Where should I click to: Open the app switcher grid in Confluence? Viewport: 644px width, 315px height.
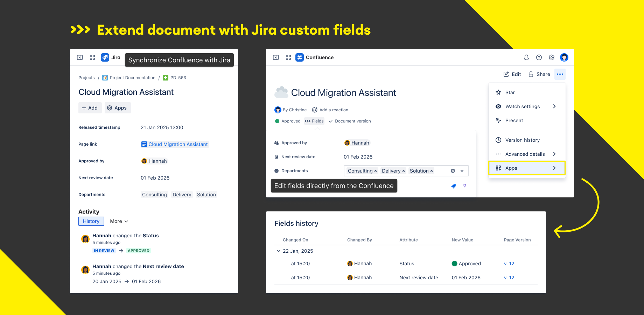(288, 57)
